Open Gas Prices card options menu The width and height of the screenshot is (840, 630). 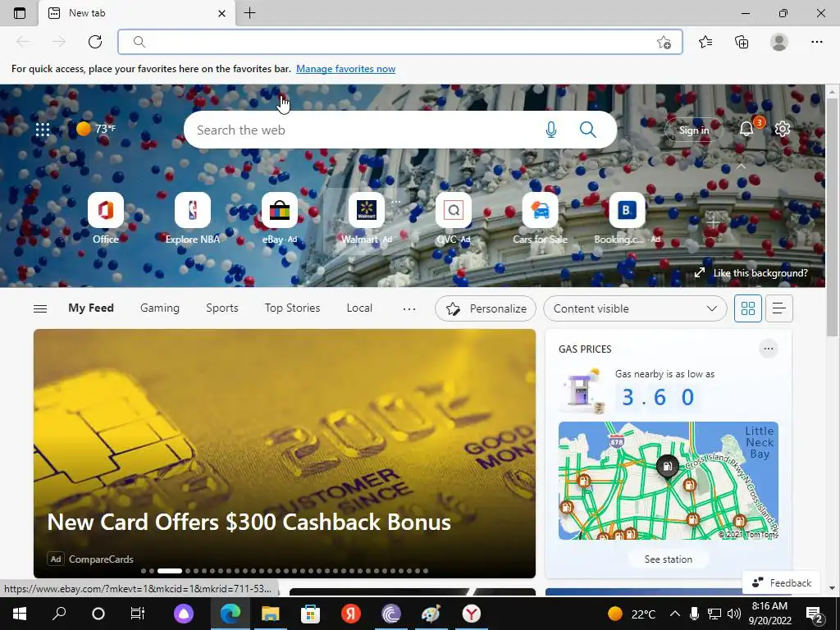click(x=768, y=349)
